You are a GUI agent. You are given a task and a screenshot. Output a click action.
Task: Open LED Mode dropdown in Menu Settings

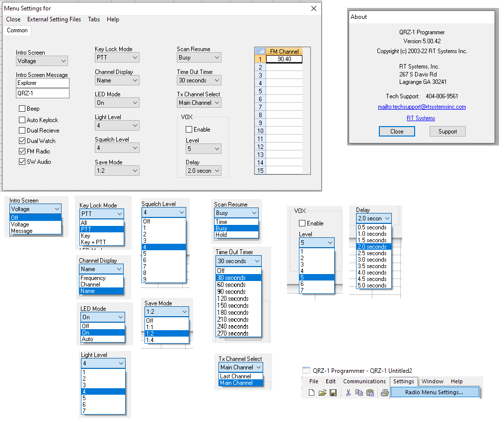click(117, 103)
